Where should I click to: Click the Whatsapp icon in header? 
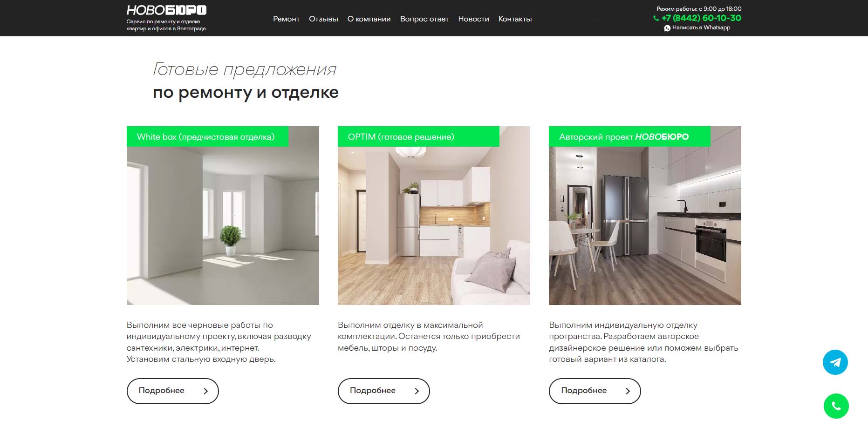pyautogui.click(x=667, y=28)
